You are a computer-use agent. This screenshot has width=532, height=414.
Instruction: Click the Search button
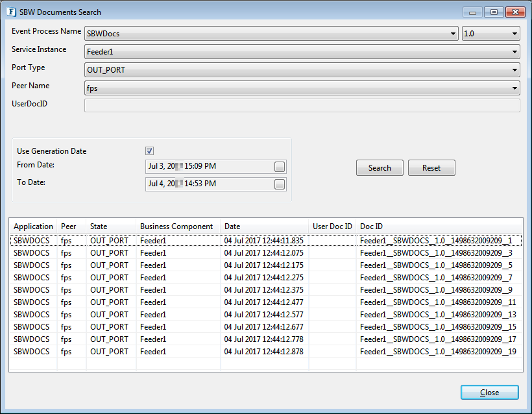click(x=380, y=168)
